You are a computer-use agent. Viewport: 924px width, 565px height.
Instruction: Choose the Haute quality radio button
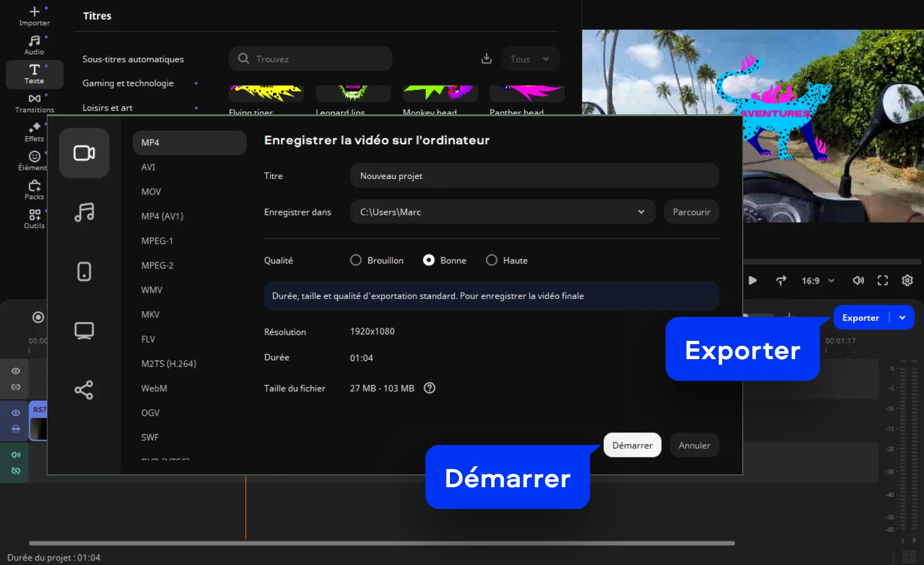491,260
